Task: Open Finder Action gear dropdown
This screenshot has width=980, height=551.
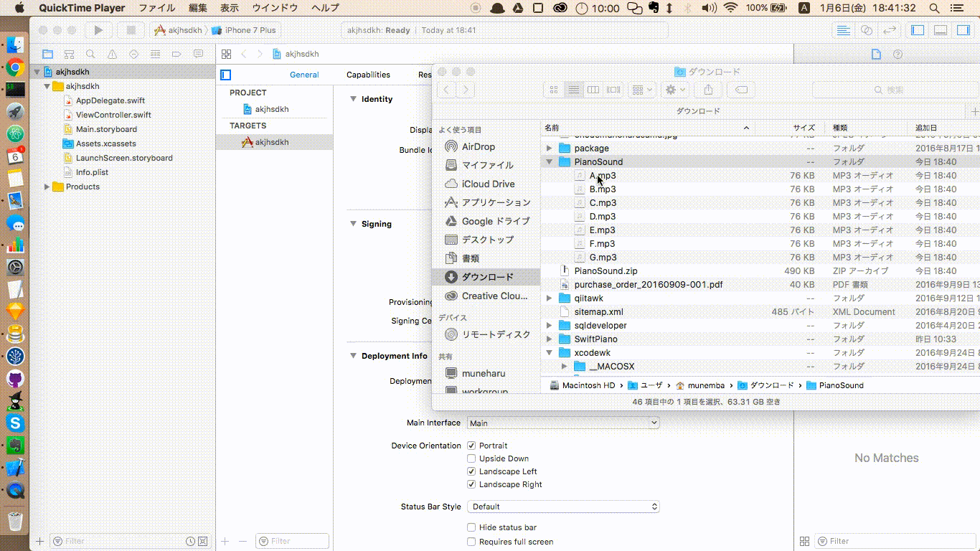Action: (675, 90)
